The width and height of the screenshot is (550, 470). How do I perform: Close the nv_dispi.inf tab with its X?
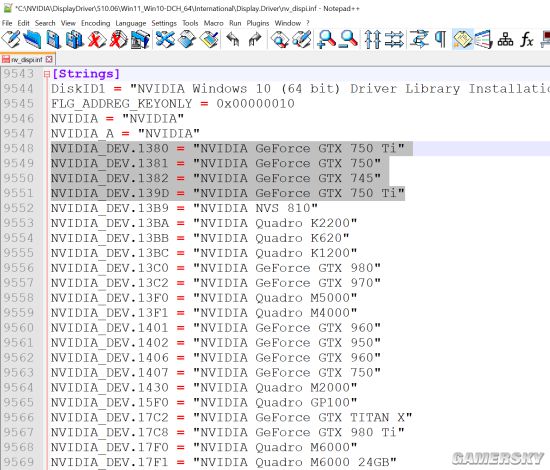[x=49, y=59]
